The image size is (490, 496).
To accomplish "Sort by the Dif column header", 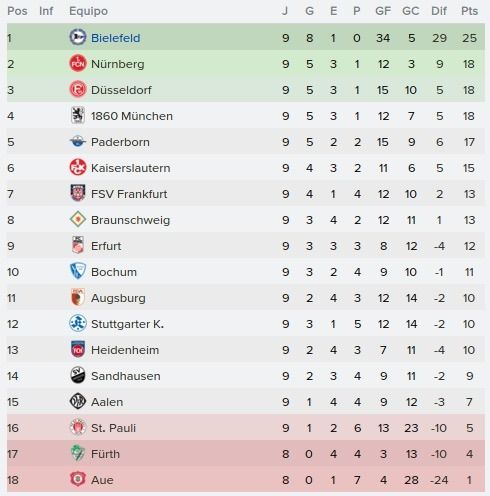I will tap(439, 11).
